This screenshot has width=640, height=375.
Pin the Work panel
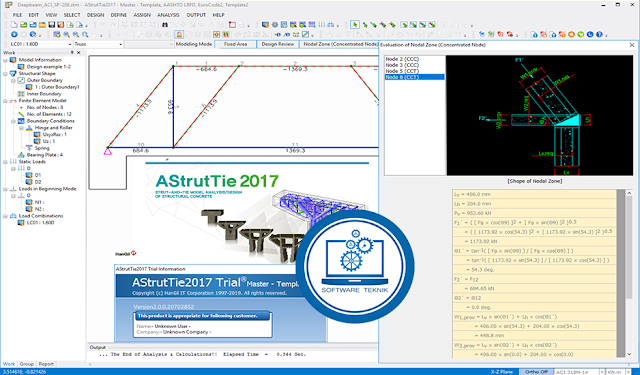72,53
